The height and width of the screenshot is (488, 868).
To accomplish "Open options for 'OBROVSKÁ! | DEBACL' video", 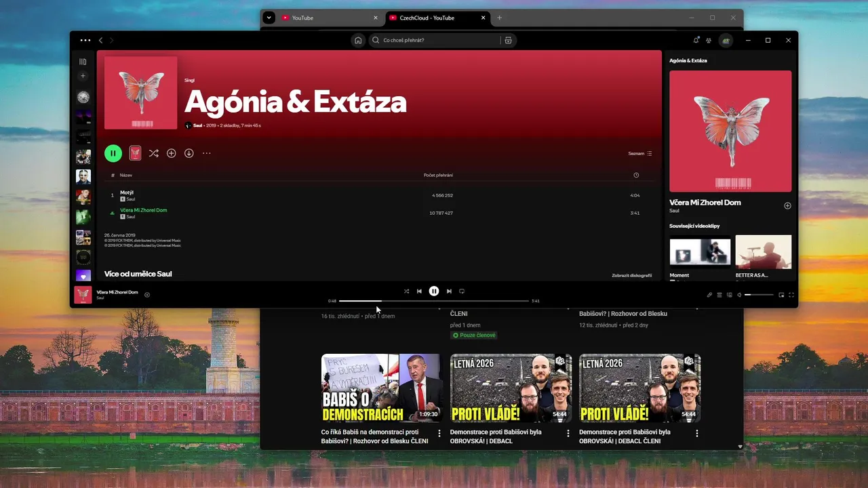I will coord(568,433).
